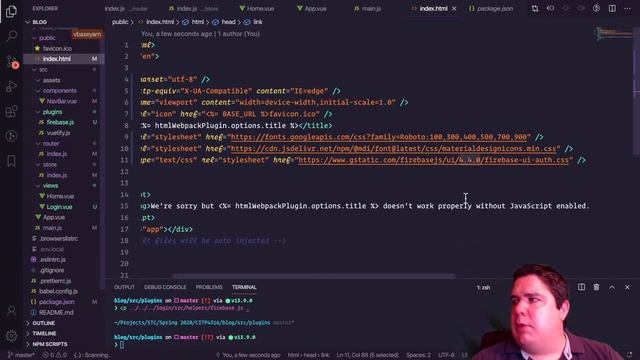Click the editor horizontal scrollbar

(x=313, y=276)
